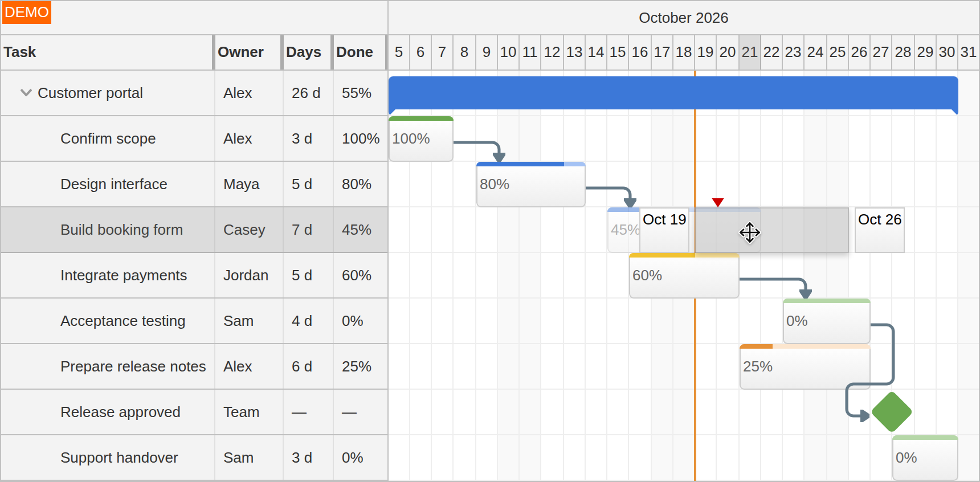The width and height of the screenshot is (980, 482).
Task: Select the Confirm scope task row
Action: pos(194,138)
